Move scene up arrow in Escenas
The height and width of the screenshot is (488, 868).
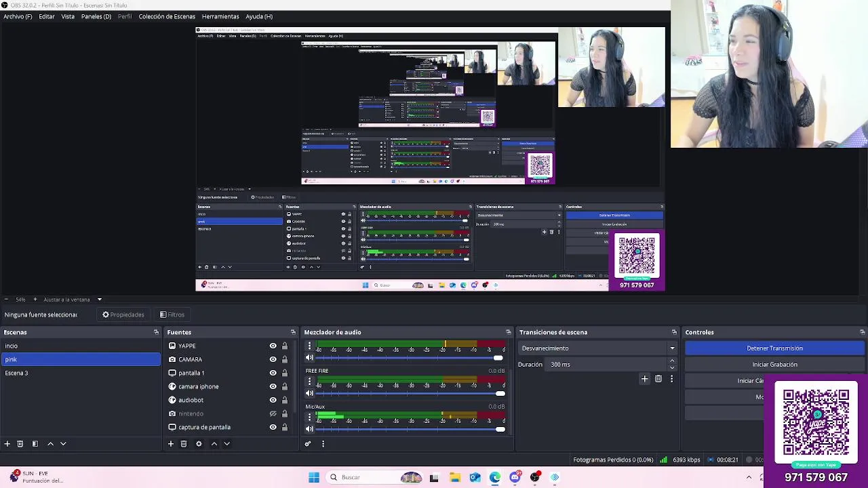(x=50, y=444)
